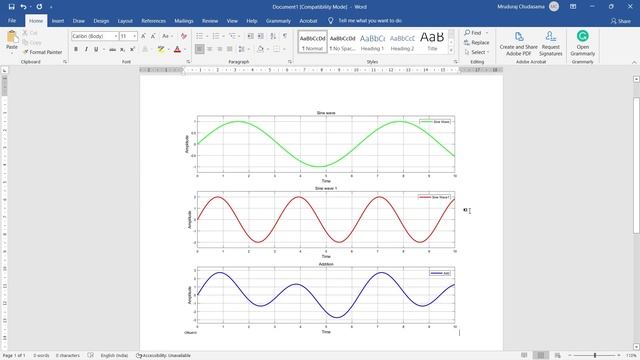Open the font name dropdown
This screenshot has width=640, height=360.
[x=116, y=36]
